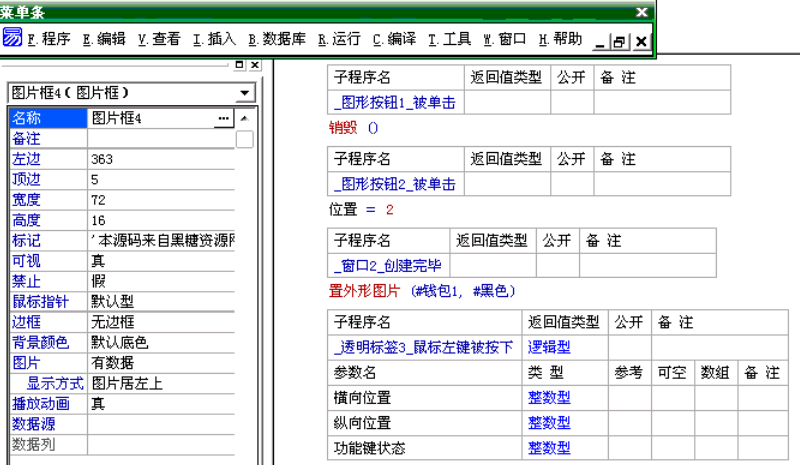Click the 宽度 value field showing 72
This screenshot has height=465, width=800.
[160, 200]
